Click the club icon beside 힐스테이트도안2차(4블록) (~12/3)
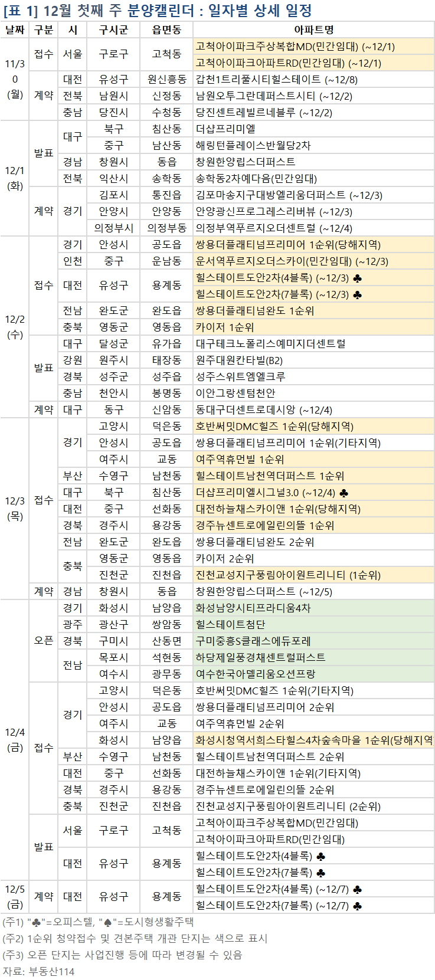The width and height of the screenshot is (435, 980). click(x=357, y=278)
